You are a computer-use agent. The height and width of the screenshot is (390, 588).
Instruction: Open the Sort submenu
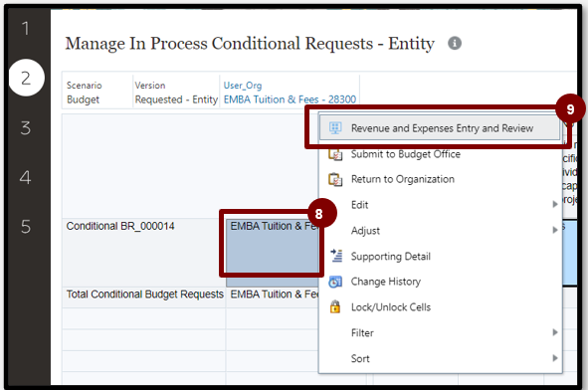tap(440, 358)
